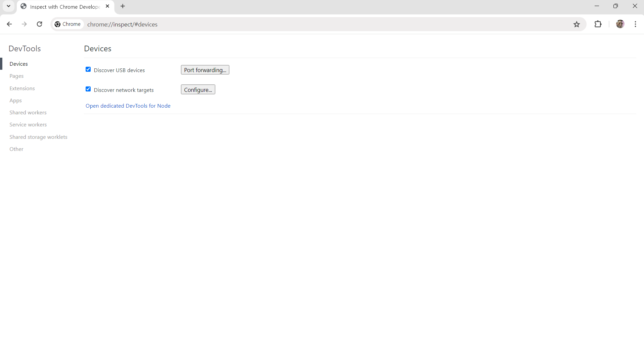The image size is (644, 339).
Task: Go to the Apps section
Action: point(15,101)
